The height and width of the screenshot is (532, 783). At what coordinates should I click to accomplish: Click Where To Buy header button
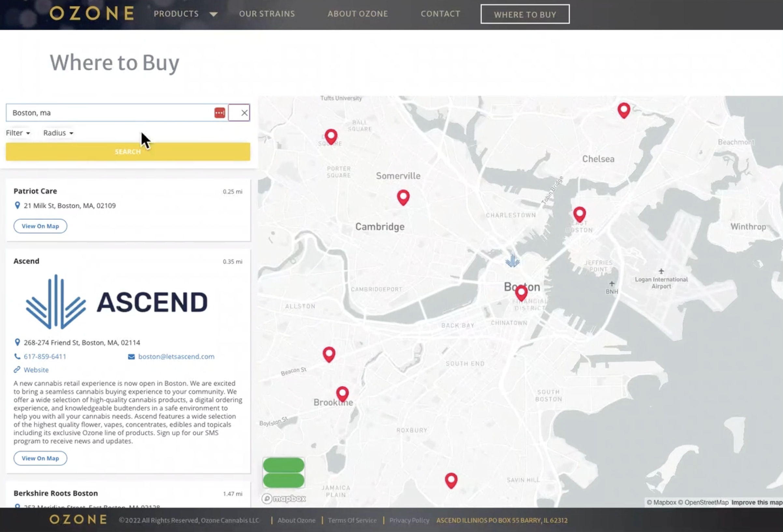click(x=525, y=14)
